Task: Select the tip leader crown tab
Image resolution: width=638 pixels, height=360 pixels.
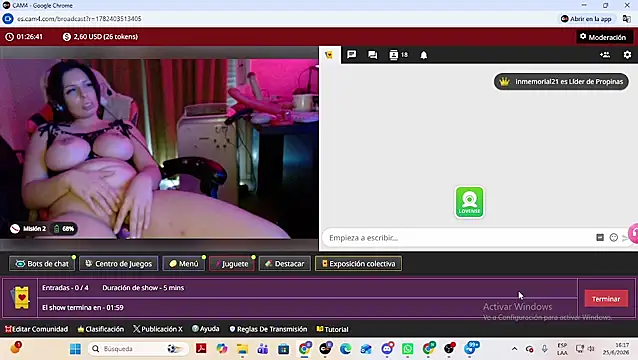Action: tap(329, 55)
